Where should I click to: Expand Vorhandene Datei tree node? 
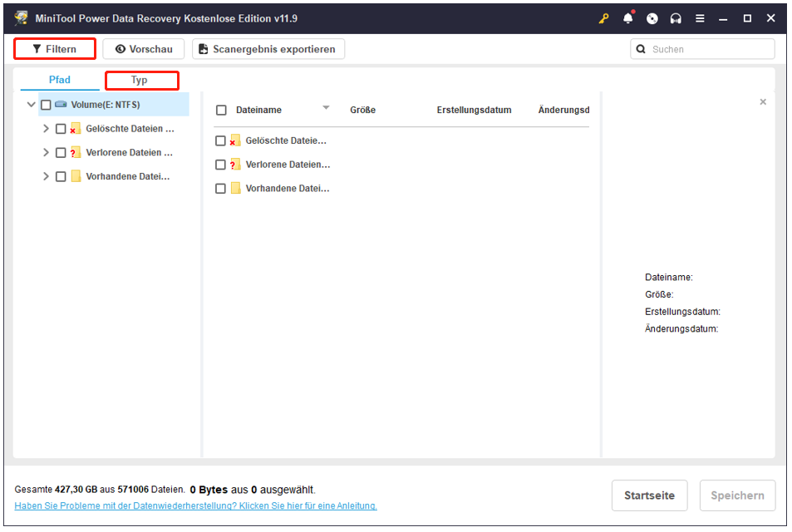(46, 176)
